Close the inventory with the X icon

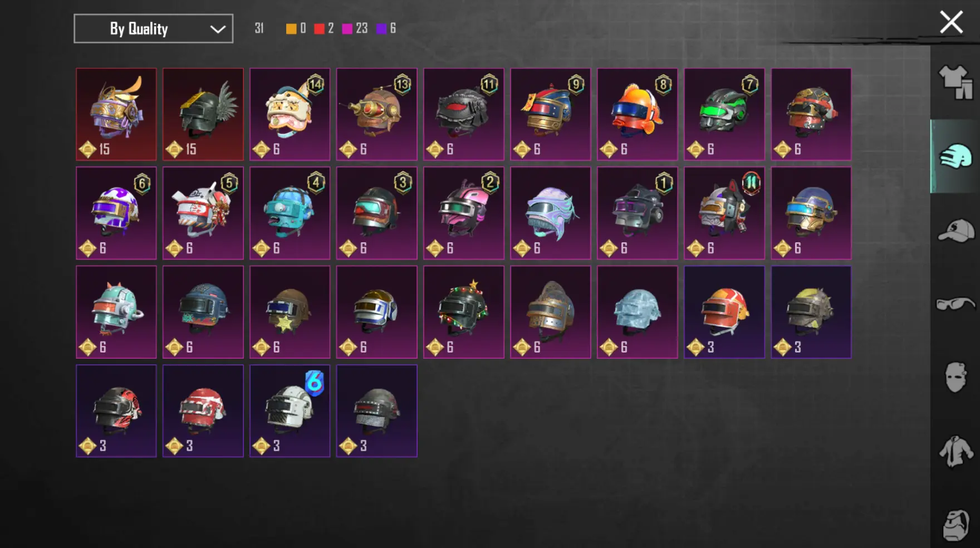[x=951, y=22]
